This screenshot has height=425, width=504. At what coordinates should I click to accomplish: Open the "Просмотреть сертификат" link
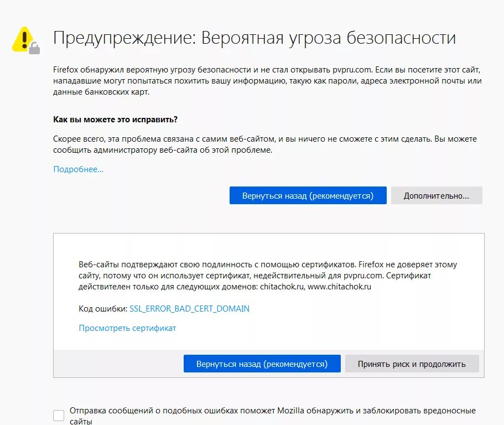[x=127, y=328]
